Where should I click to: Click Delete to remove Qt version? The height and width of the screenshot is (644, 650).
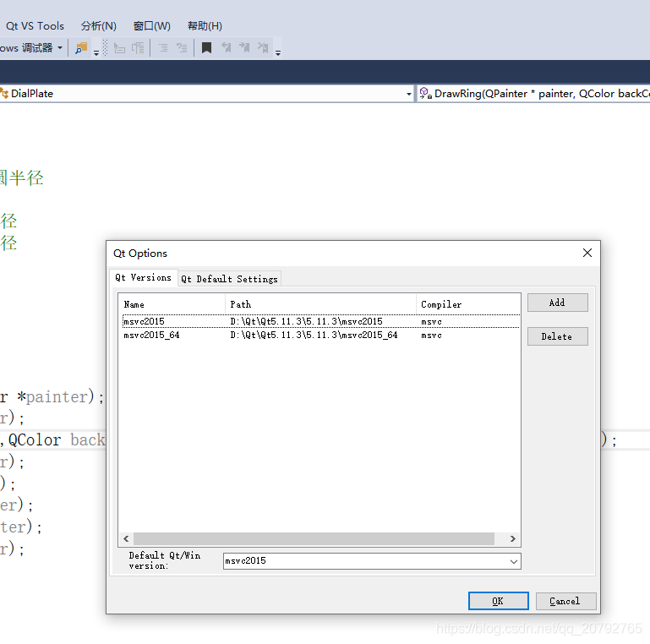[558, 337]
